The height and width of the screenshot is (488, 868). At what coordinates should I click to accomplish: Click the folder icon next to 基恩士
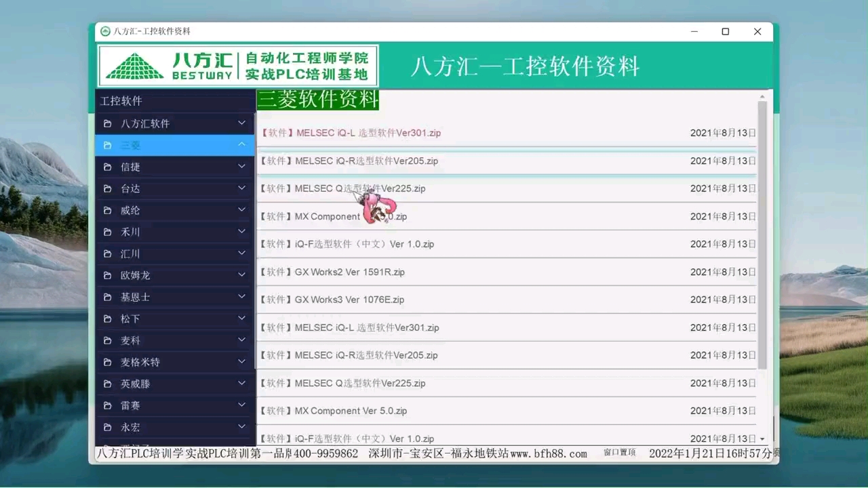click(x=108, y=297)
